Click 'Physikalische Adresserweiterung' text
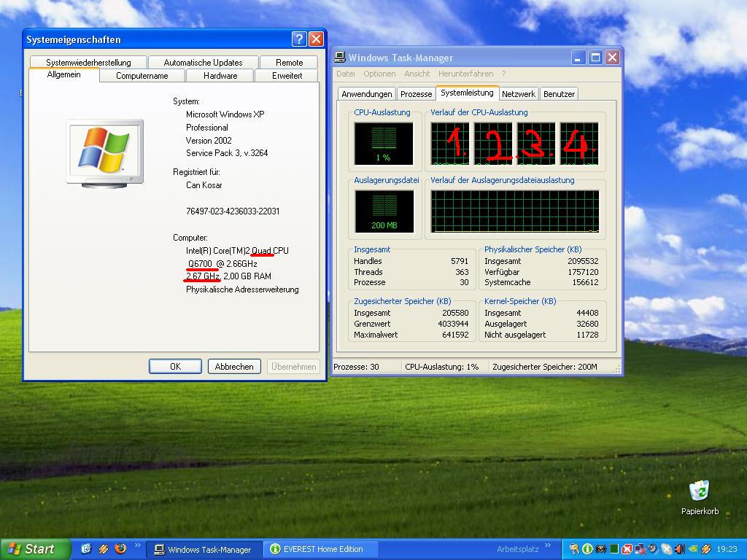The image size is (747, 560). coord(242,289)
